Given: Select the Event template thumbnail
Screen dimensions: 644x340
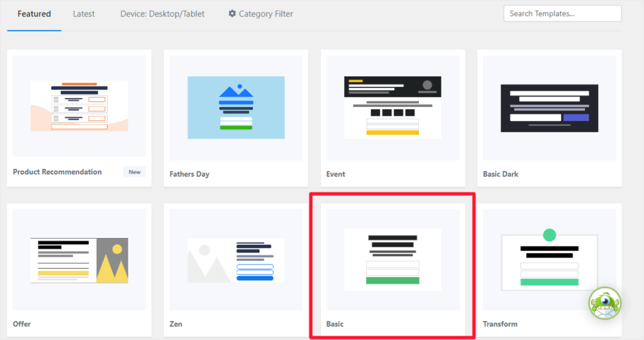Looking at the screenshot, I should tap(392, 108).
